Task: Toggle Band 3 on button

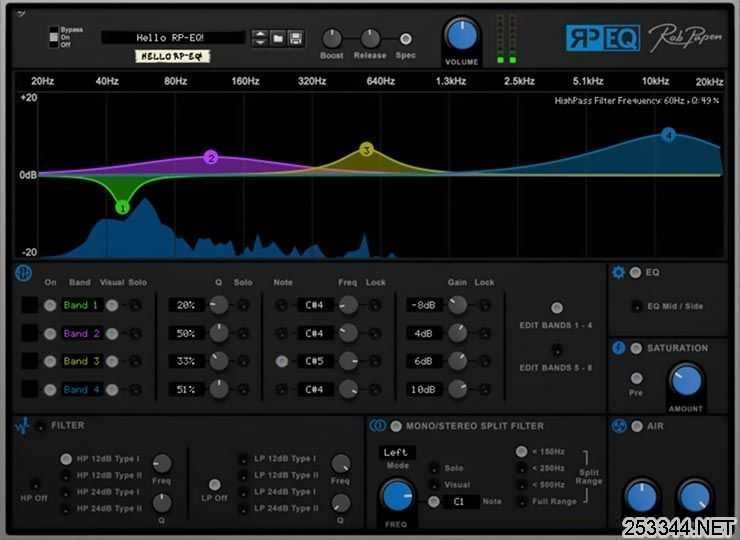Action: tap(50, 362)
